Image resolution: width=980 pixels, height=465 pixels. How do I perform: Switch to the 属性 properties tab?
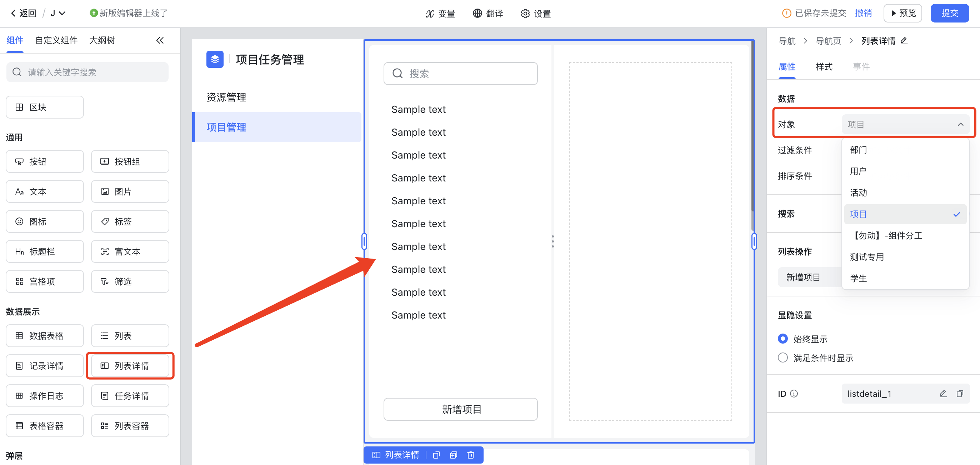coord(787,67)
